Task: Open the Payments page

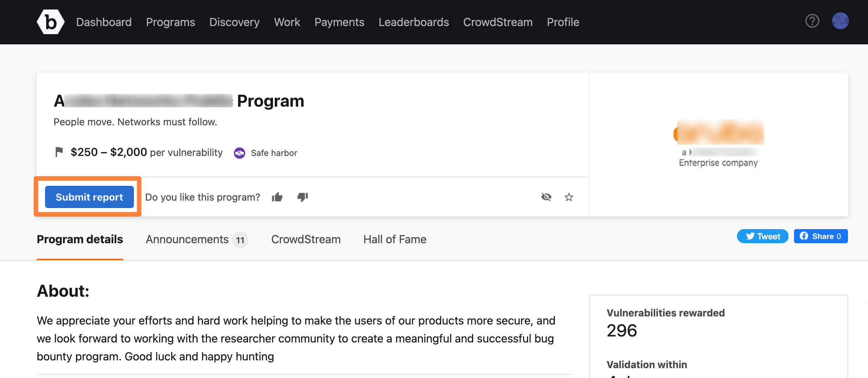Action: 339,22
